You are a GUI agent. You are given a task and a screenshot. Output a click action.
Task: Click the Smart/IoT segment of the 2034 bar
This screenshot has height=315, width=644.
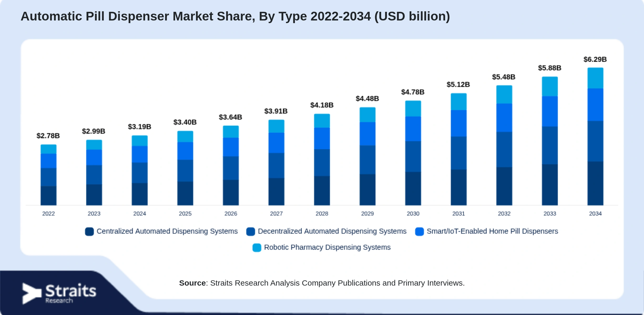click(595, 105)
